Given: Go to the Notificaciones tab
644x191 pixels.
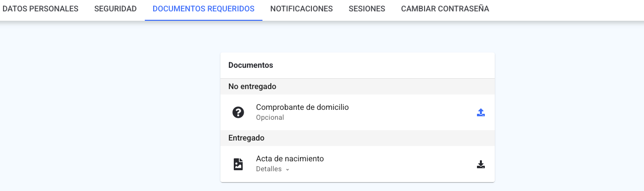Looking at the screenshot, I should [301, 9].
